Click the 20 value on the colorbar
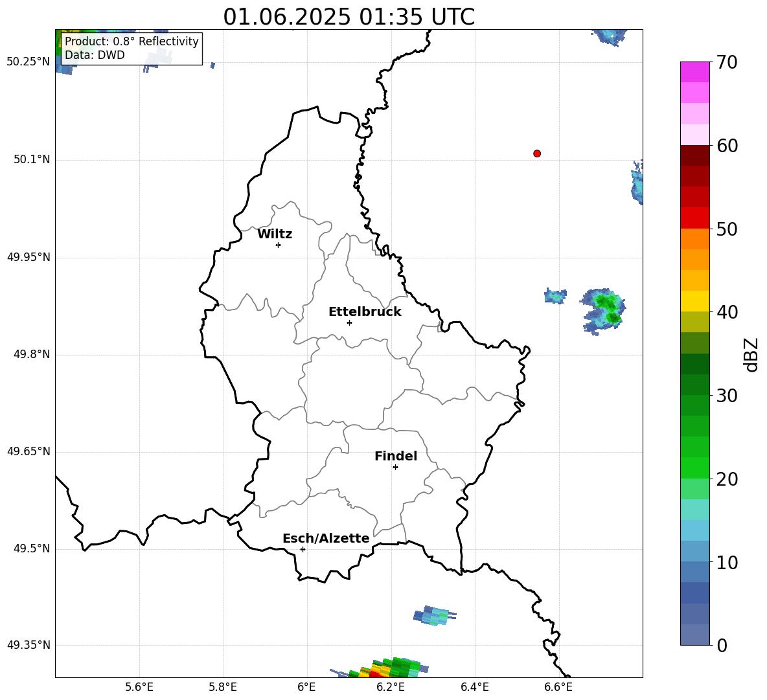Image resolution: width=767 pixels, height=700 pixels. (727, 479)
